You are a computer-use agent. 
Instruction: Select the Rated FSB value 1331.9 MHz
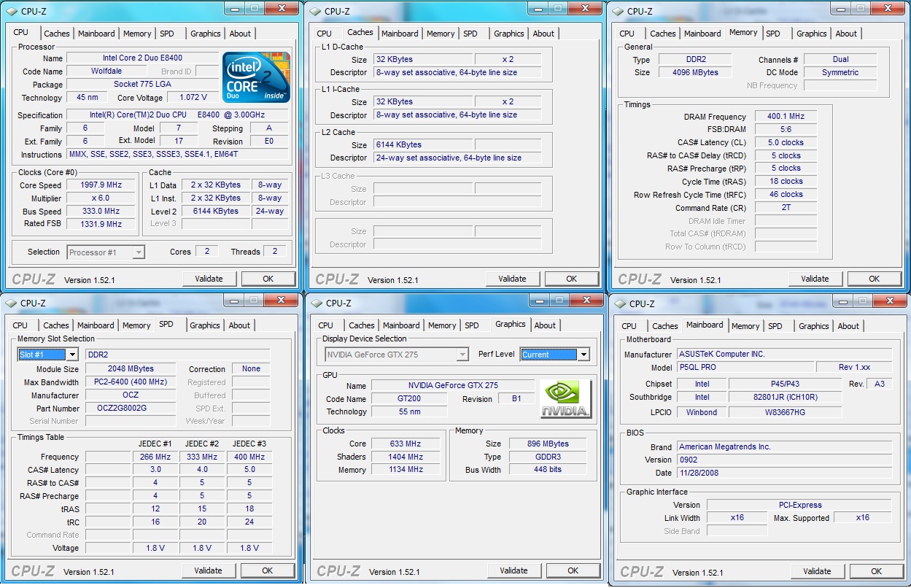(101, 224)
